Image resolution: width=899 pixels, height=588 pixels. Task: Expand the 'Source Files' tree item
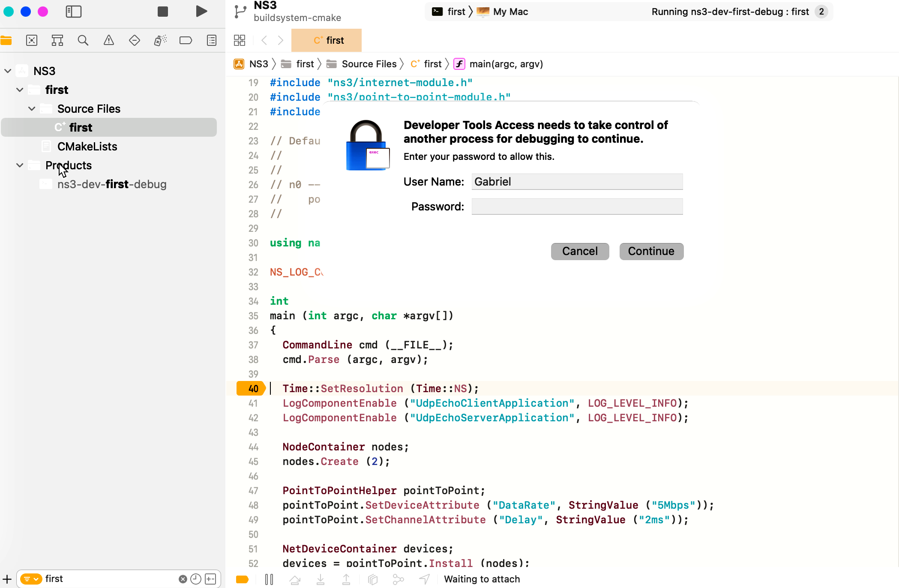coord(32,108)
